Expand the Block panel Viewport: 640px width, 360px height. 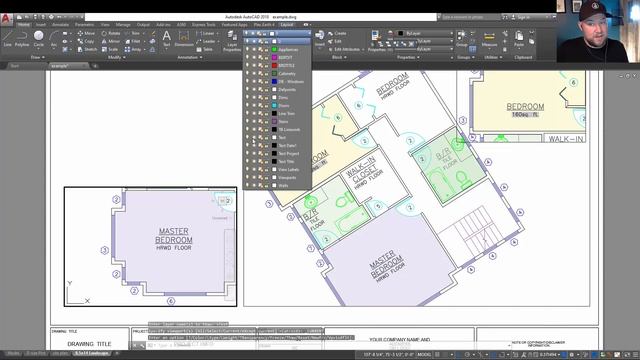[x=339, y=58]
